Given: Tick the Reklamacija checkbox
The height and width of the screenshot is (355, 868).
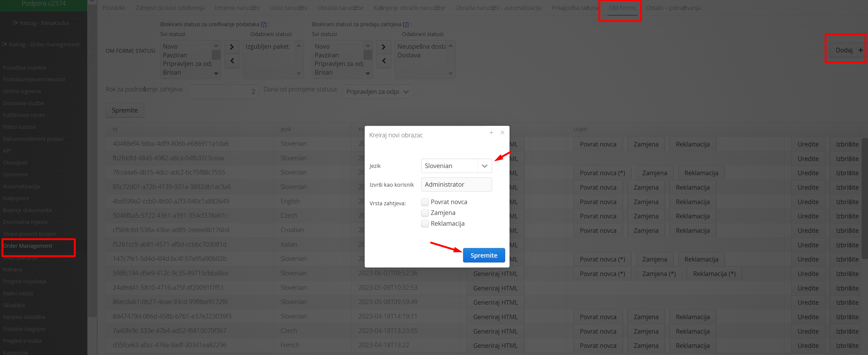Looking at the screenshot, I should click(x=425, y=223).
